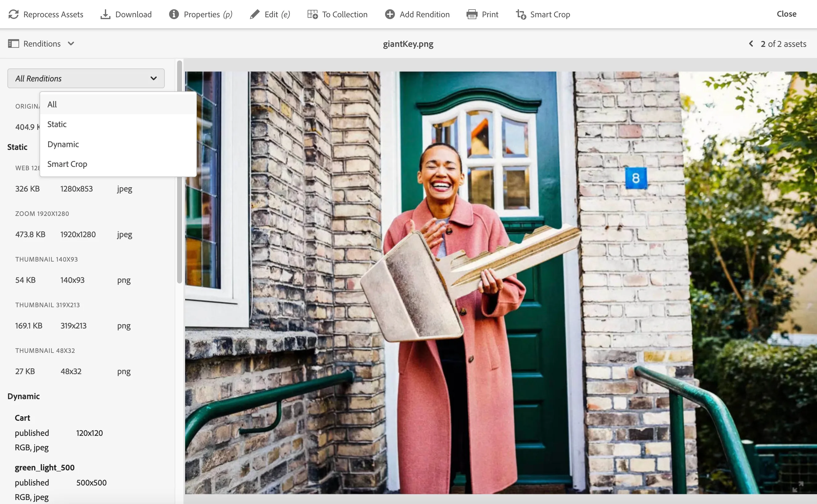Click the Download button label
This screenshot has height=504, width=817.
click(x=133, y=14)
